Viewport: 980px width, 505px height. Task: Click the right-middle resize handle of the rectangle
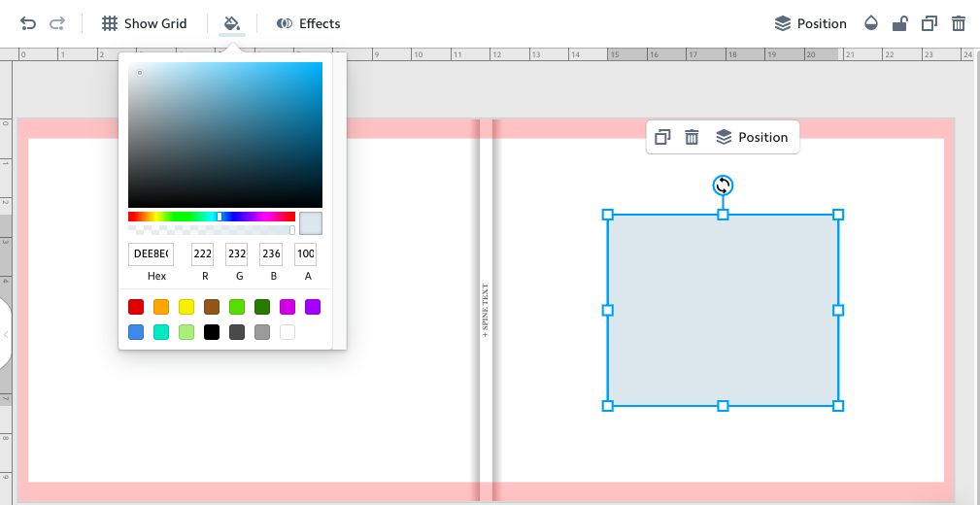838,311
